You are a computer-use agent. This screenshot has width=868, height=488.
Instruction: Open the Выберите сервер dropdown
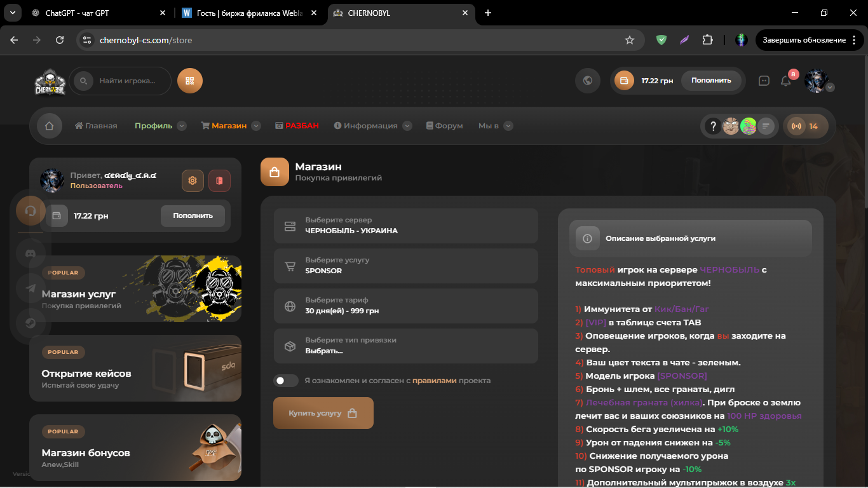(x=406, y=226)
